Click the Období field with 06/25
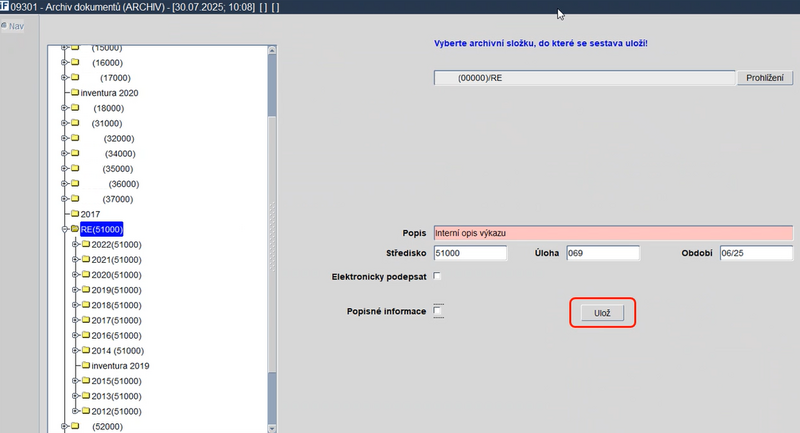Screen dimensions: 800x433 coord(756,253)
